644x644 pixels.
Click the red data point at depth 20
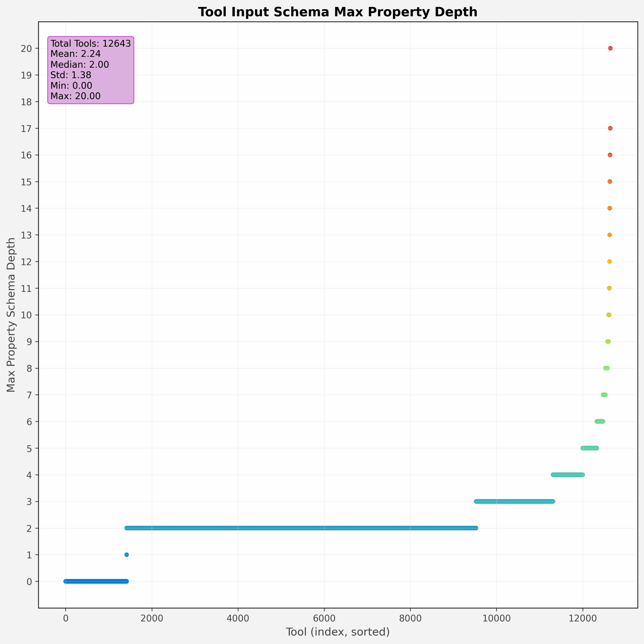[610, 48]
